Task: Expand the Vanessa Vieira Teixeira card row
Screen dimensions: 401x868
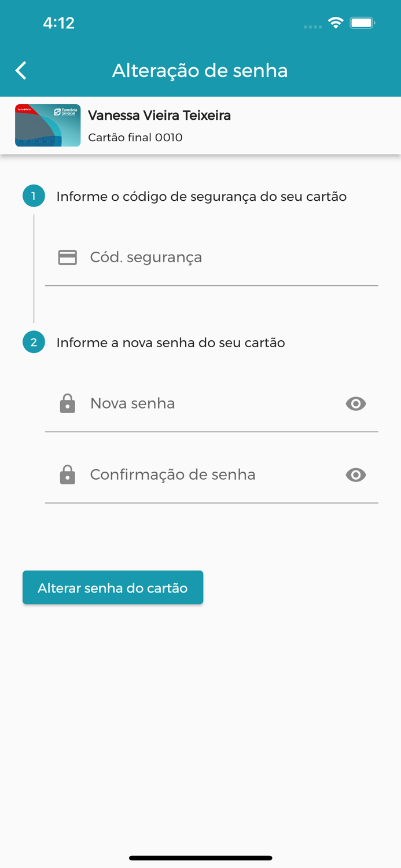Action: [200, 125]
